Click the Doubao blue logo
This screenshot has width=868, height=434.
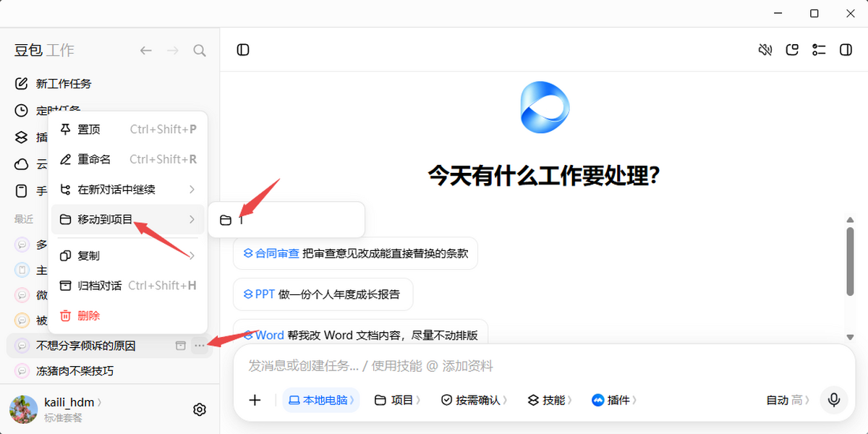click(545, 108)
